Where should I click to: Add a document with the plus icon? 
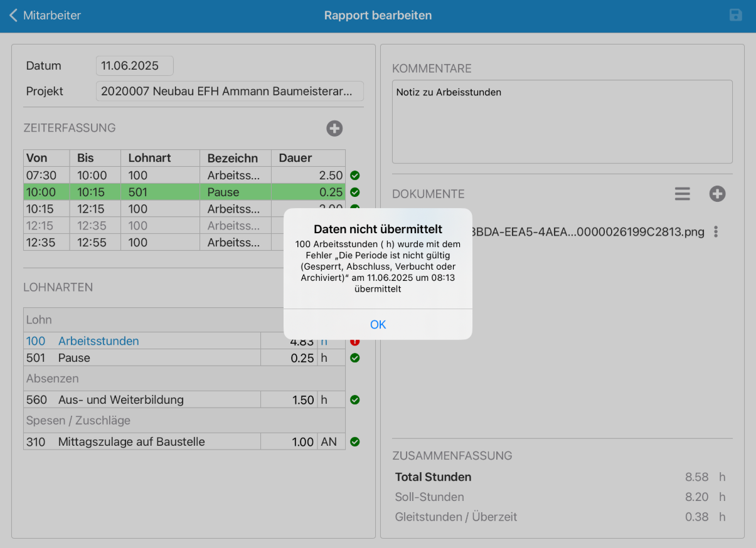click(x=717, y=194)
